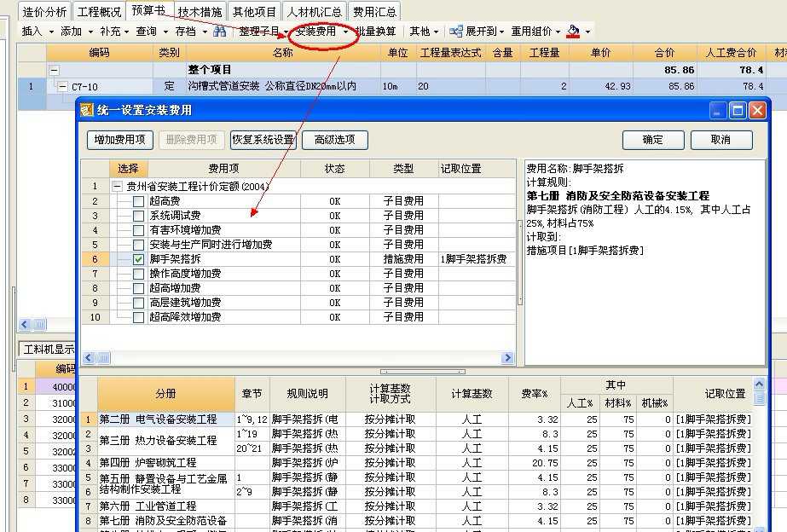This screenshot has width=787, height=532.
Task: Close the 统一设置安装费用 dialog
Action: point(757,110)
